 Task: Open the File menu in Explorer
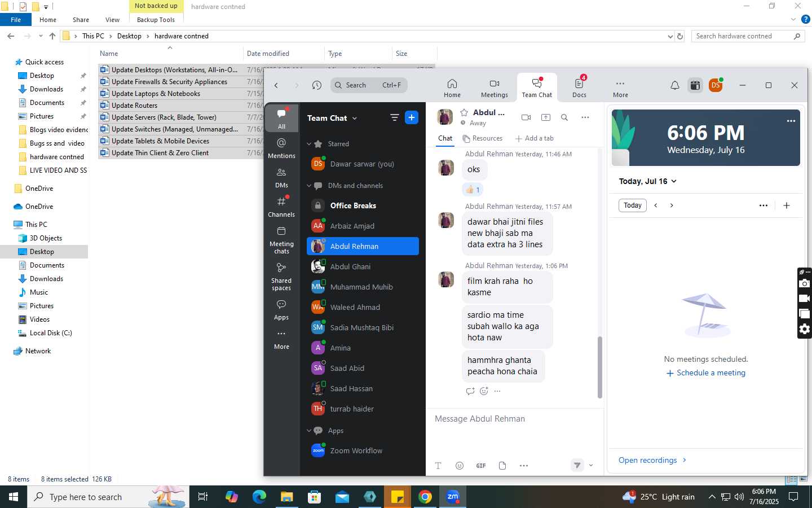[x=16, y=20]
